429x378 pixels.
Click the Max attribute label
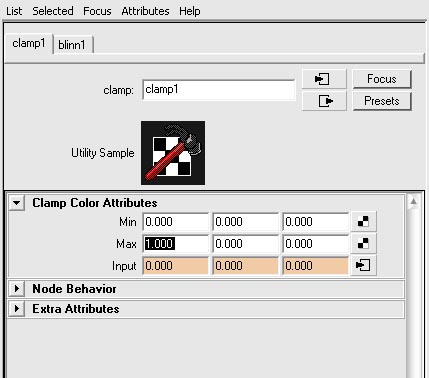(x=126, y=244)
